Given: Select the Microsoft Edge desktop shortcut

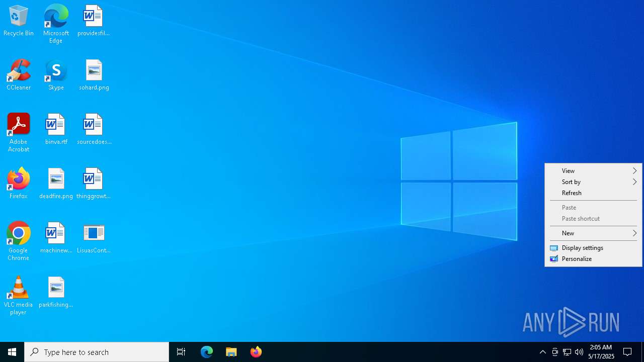Looking at the screenshot, I should [x=56, y=24].
